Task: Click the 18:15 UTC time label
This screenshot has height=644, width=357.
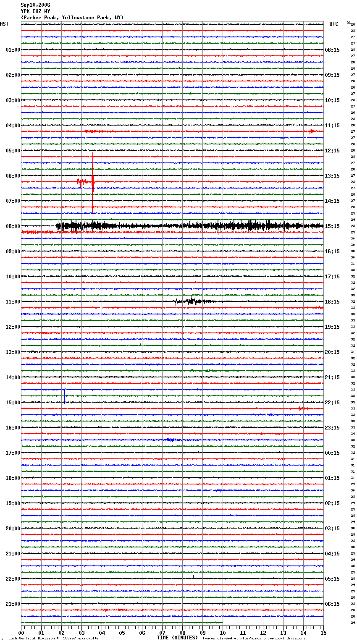Action: click(x=332, y=302)
